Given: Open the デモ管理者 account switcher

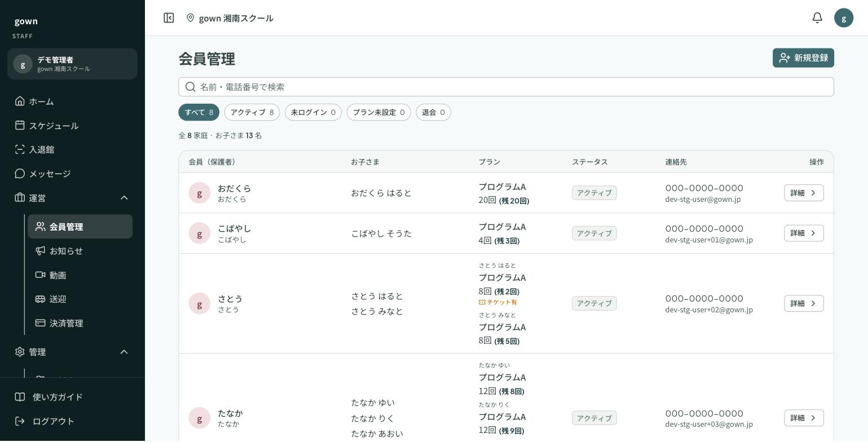Looking at the screenshot, I should pyautogui.click(x=72, y=64).
